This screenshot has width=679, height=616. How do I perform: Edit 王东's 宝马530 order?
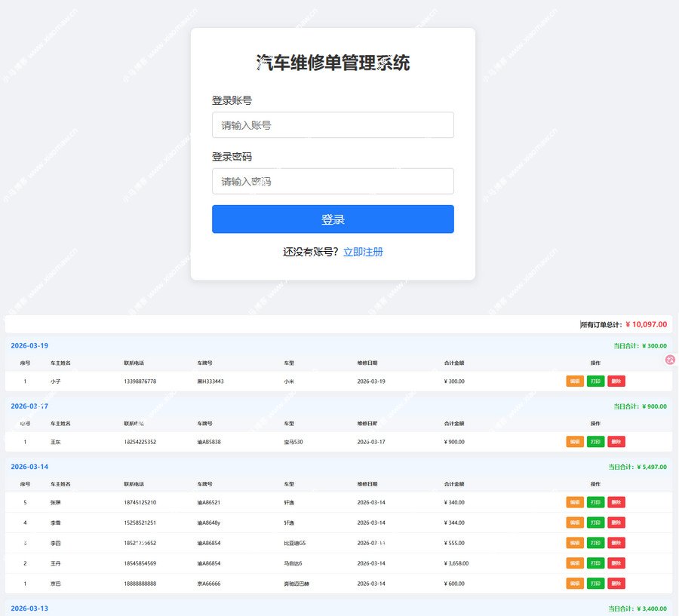(574, 442)
